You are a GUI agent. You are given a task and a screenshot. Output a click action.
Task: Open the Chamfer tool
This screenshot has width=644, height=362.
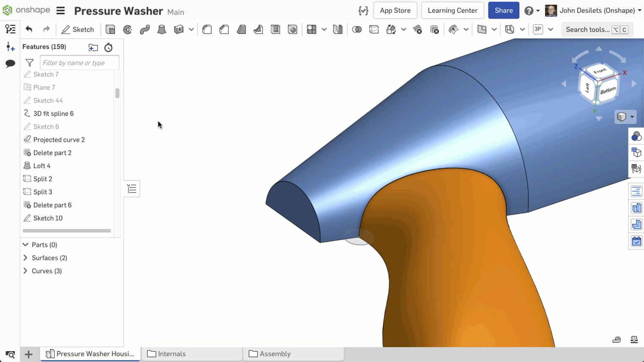[224, 29]
